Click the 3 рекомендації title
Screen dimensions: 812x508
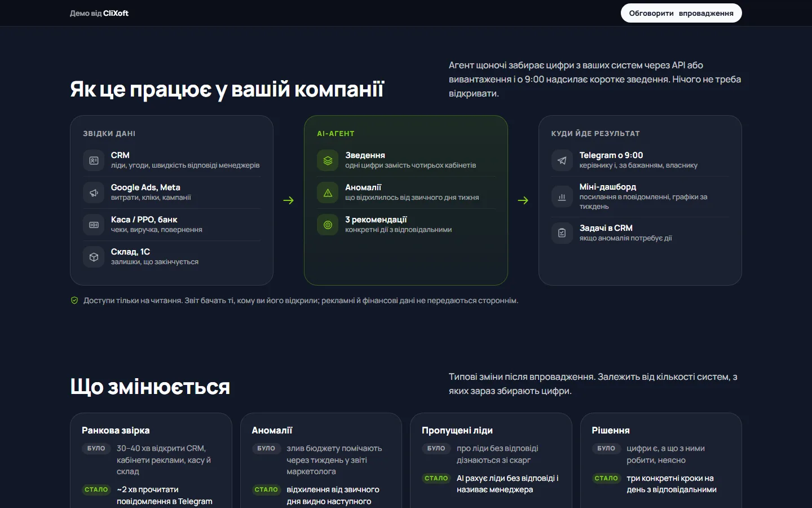click(376, 220)
